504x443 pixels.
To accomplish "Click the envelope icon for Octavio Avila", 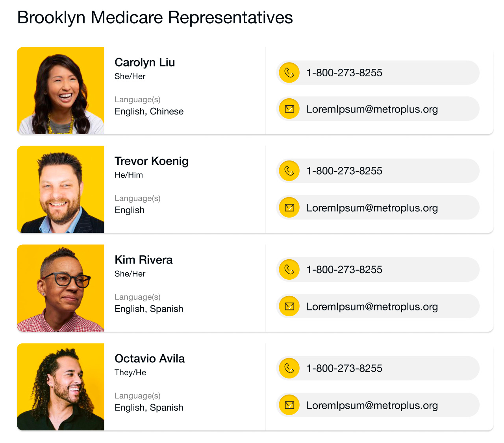I will point(289,405).
